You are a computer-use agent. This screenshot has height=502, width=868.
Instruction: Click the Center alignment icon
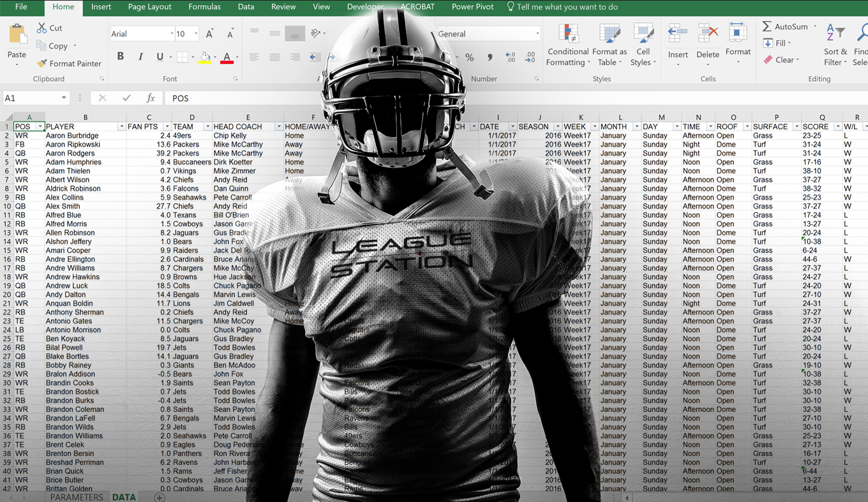pos(274,57)
